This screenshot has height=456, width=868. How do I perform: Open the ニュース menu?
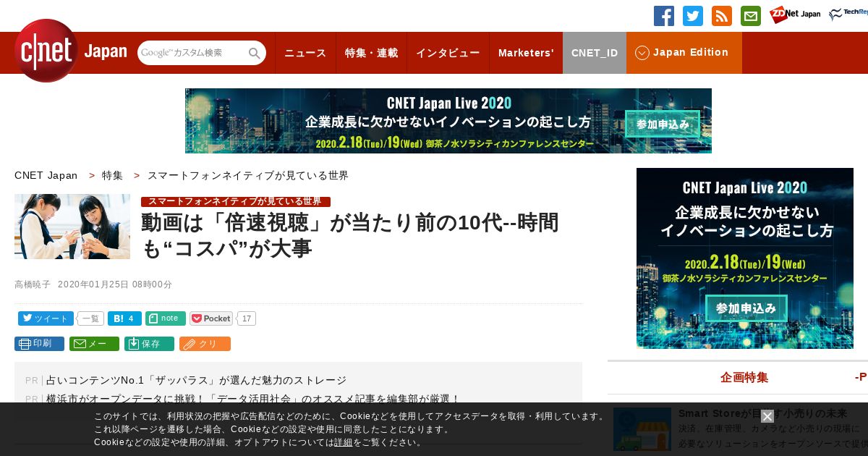click(305, 53)
